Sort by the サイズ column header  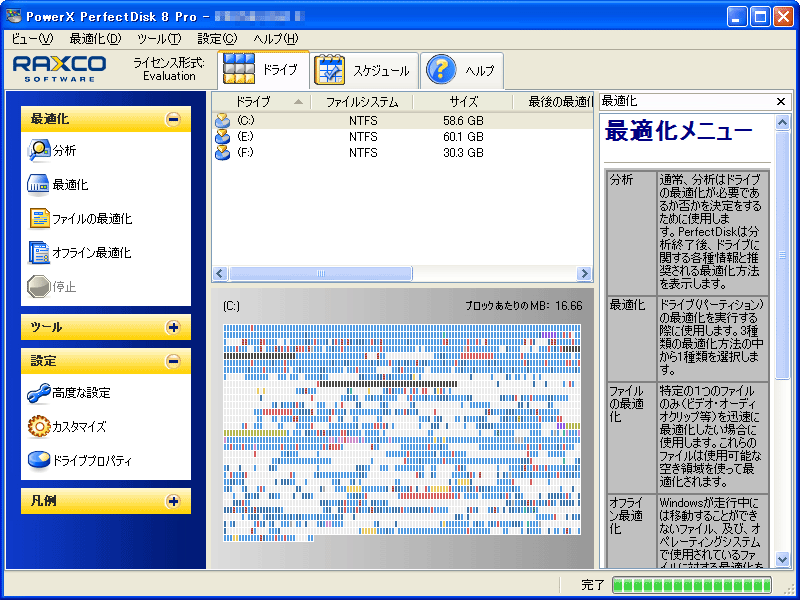coord(463,102)
